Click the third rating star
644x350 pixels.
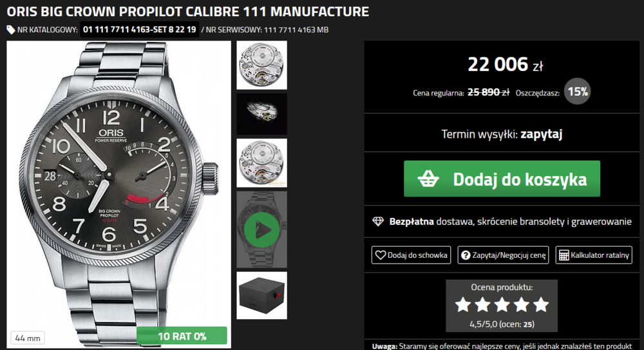[x=502, y=304]
